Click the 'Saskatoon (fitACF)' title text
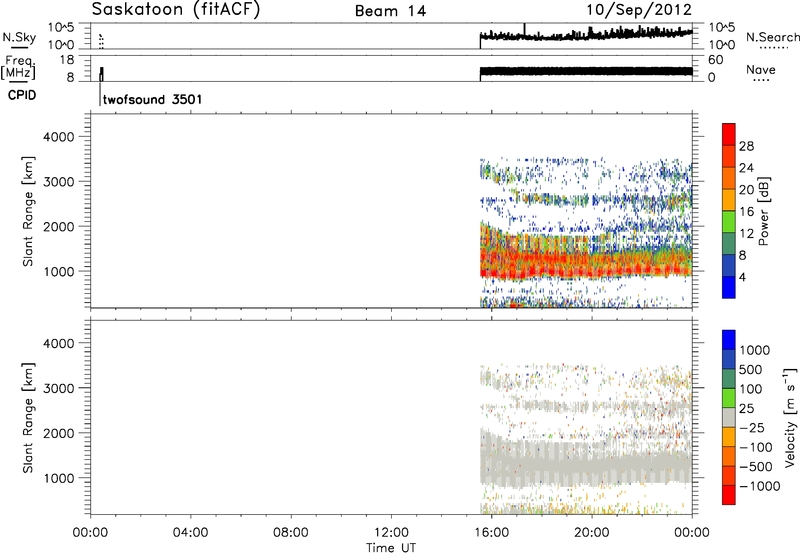This screenshot has height=554, width=800. (176, 10)
